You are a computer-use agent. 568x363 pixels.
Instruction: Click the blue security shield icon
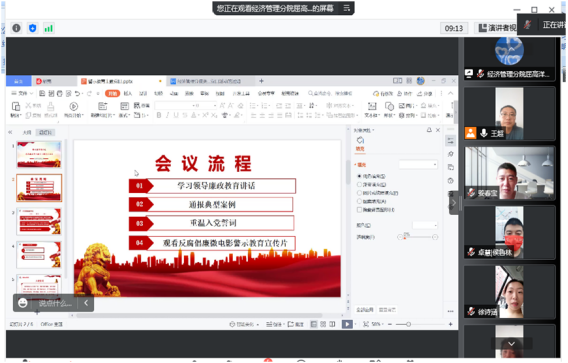33,28
